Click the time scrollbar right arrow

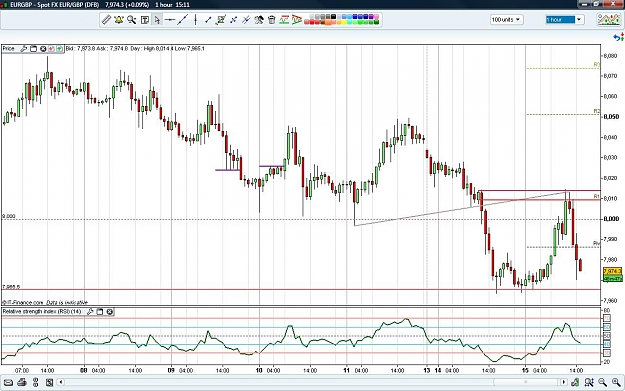pyautogui.click(x=564, y=383)
